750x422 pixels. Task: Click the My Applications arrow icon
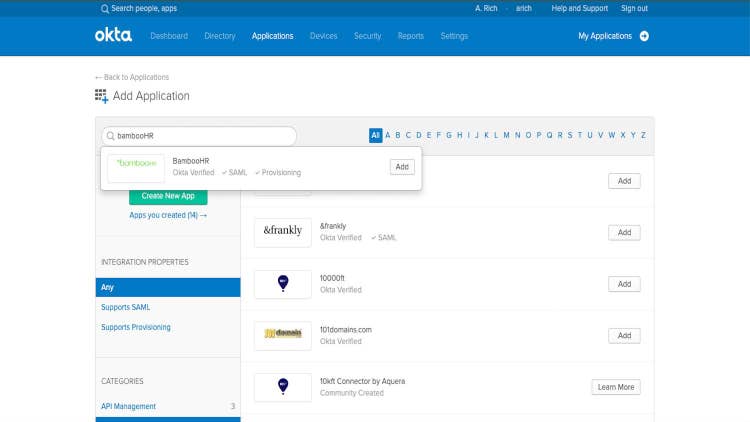[644, 36]
